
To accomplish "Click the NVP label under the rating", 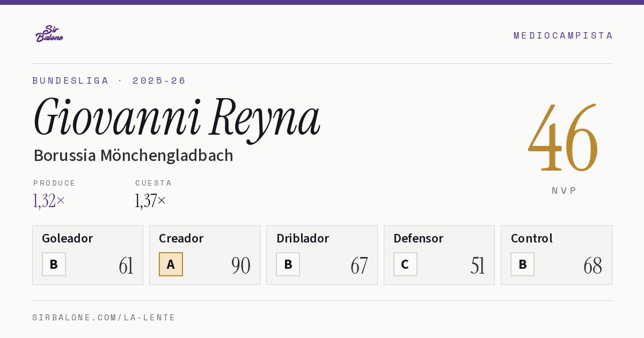I will (564, 190).
